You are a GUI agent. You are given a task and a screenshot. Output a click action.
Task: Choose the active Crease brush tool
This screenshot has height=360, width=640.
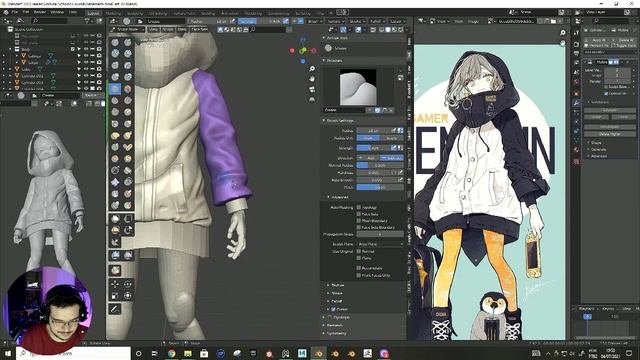pos(115,89)
